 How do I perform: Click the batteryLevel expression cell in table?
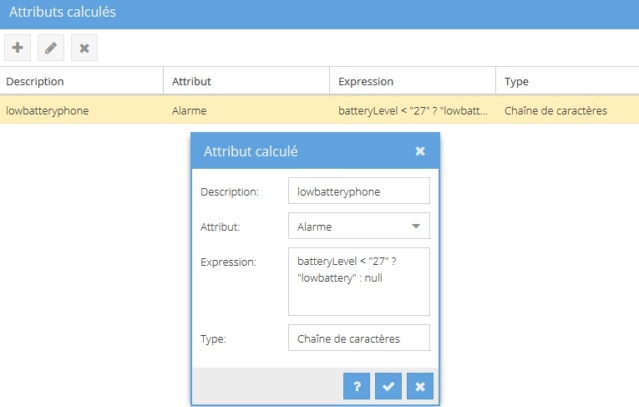pos(412,110)
